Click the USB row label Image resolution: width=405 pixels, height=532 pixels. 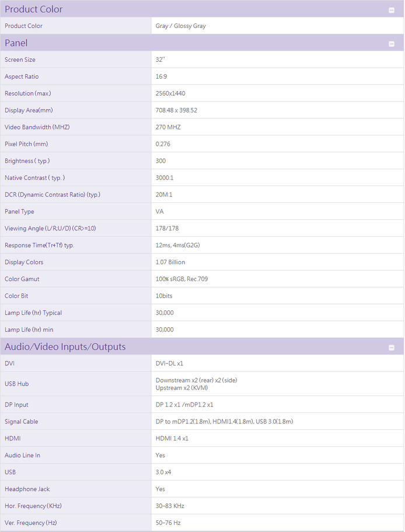[x=10, y=473]
